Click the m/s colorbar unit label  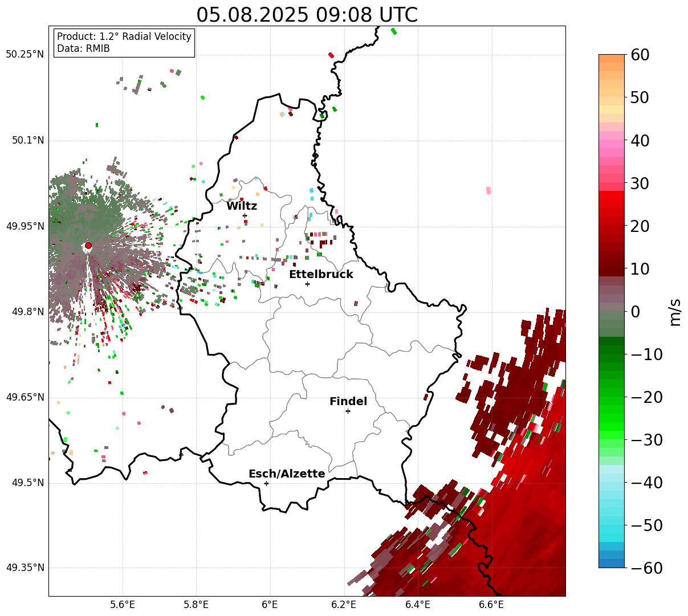pyautogui.click(x=675, y=311)
